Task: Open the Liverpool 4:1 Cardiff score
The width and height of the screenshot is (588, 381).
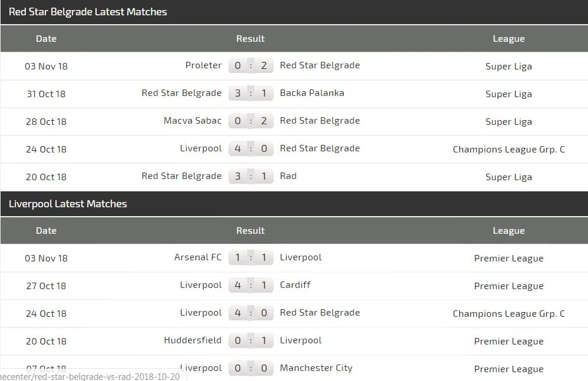Action: [251, 286]
